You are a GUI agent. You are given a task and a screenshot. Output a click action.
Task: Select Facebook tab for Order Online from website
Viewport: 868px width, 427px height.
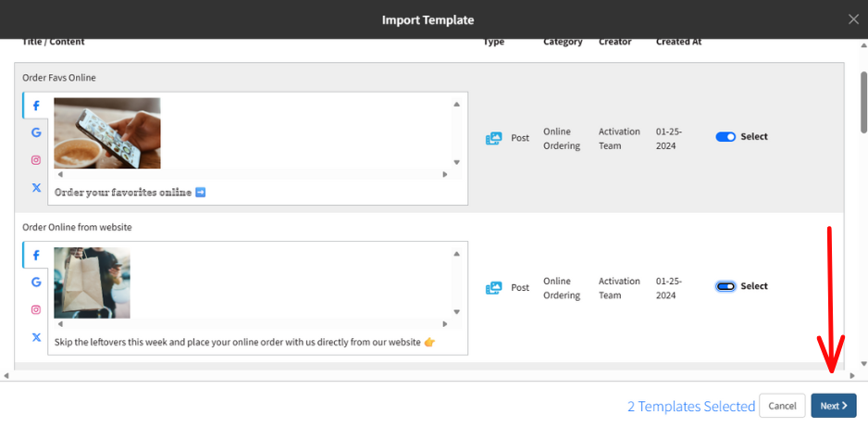[36, 255]
